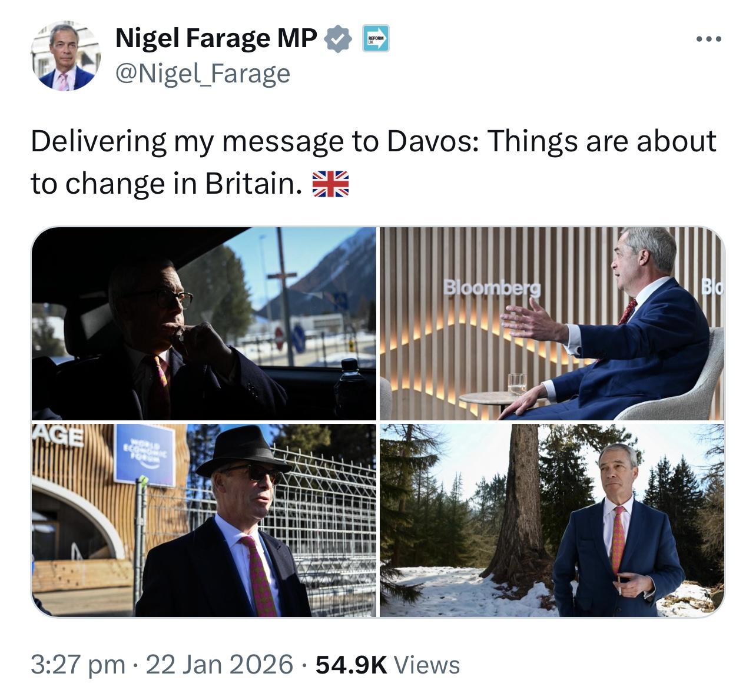
Task: Click the pink patterned tie in forest photo
Action: (618, 540)
